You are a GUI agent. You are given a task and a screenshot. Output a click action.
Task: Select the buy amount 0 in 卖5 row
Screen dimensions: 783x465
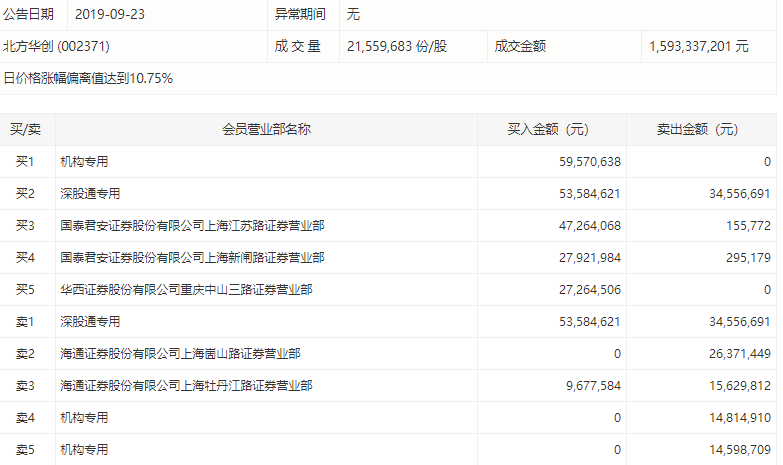617,450
